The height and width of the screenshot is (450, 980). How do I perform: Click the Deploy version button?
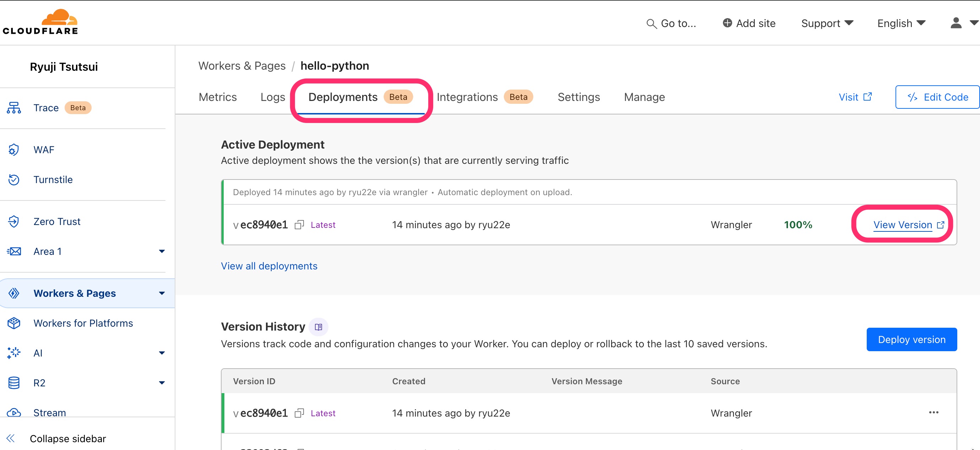(911, 339)
